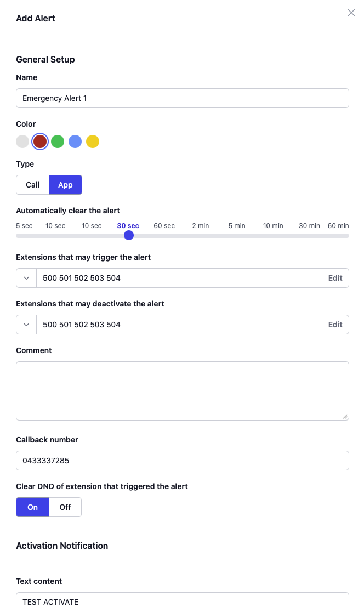
Task: Select the gray color swatch
Action: (x=22, y=141)
